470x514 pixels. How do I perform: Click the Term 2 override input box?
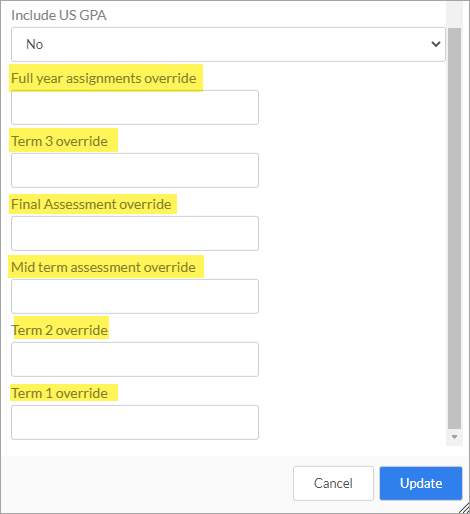click(135, 359)
